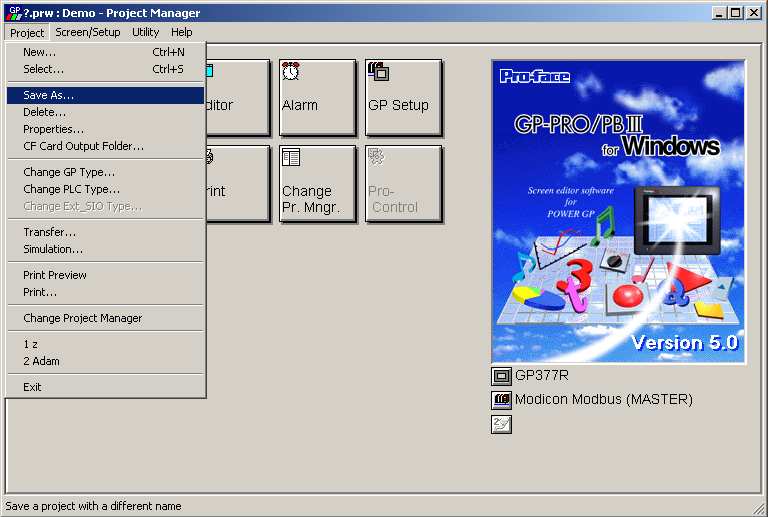Click the status bar help message
768x517 pixels.
tap(93, 506)
